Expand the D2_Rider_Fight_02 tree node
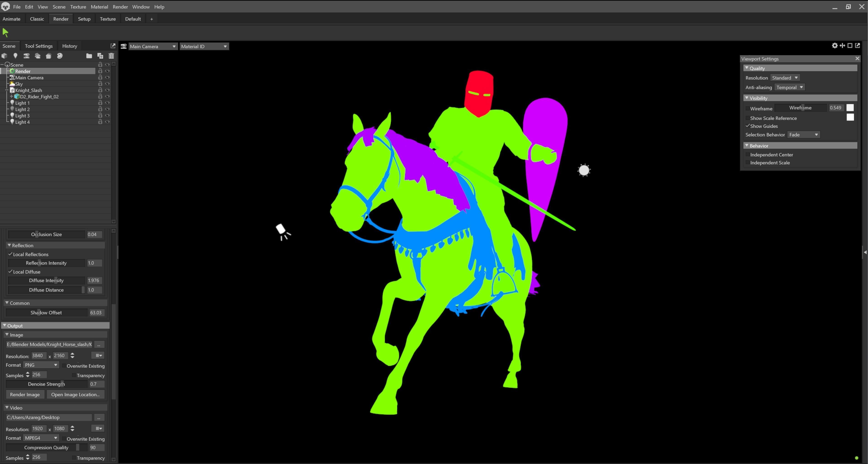 (x=12, y=96)
